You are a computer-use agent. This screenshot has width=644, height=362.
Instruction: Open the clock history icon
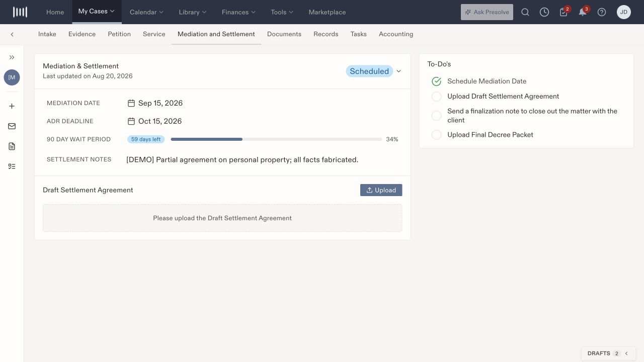point(544,12)
